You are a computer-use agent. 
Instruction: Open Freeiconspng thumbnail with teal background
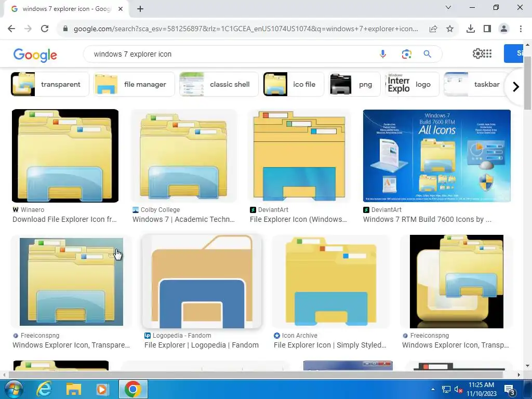point(71,281)
